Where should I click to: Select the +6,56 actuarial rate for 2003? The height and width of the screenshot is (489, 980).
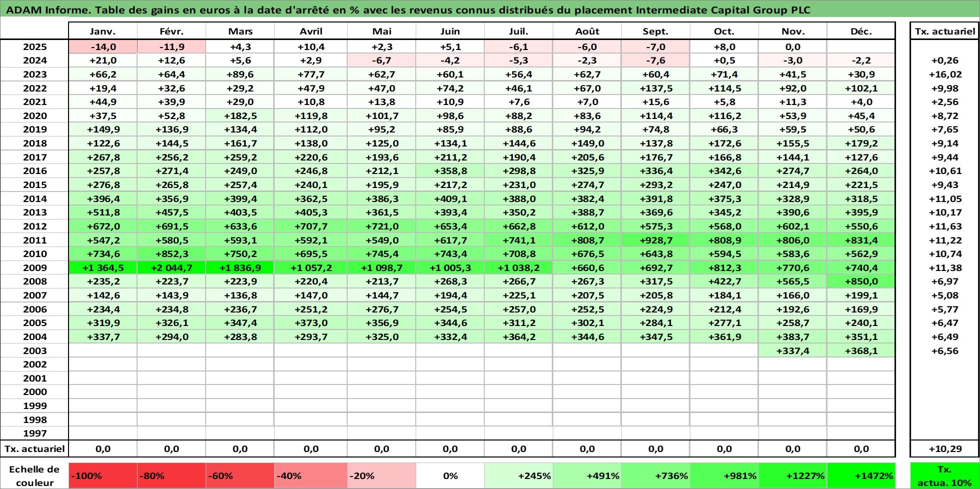tap(944, 350)
